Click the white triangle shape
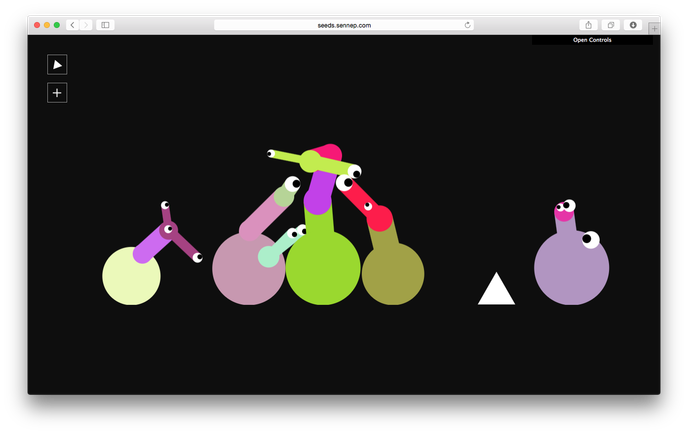 tap(496, 291)
